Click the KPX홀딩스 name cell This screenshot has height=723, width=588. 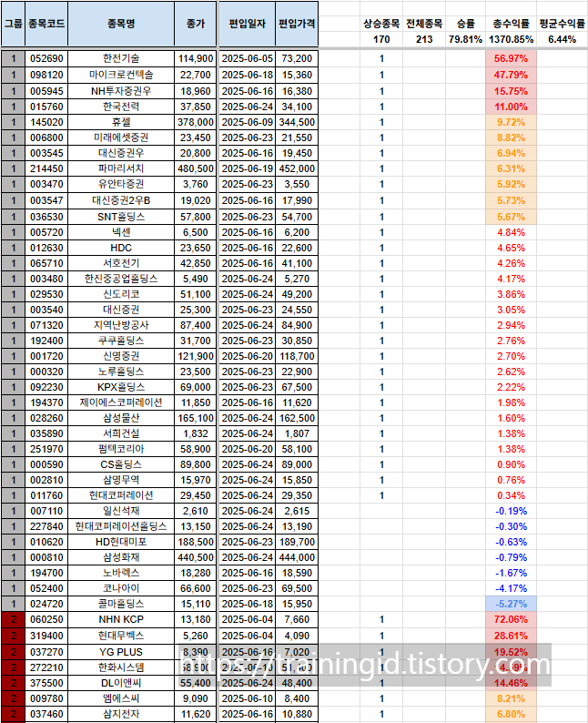pyautogui.click(x=121, y=387)
